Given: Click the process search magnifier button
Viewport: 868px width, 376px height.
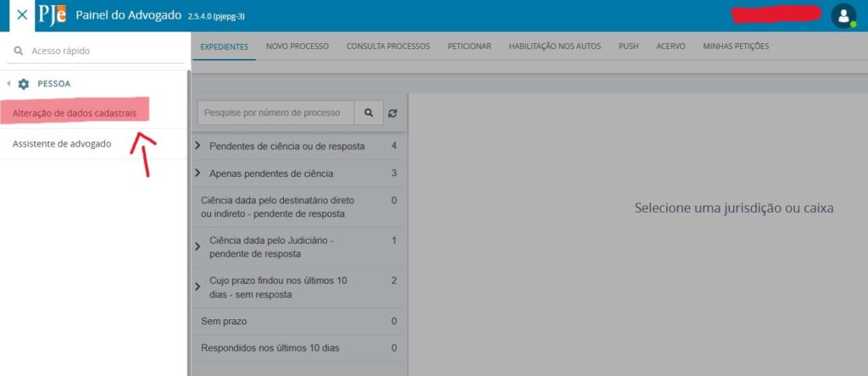Looking at the screenshot, I should coord(369,113).
